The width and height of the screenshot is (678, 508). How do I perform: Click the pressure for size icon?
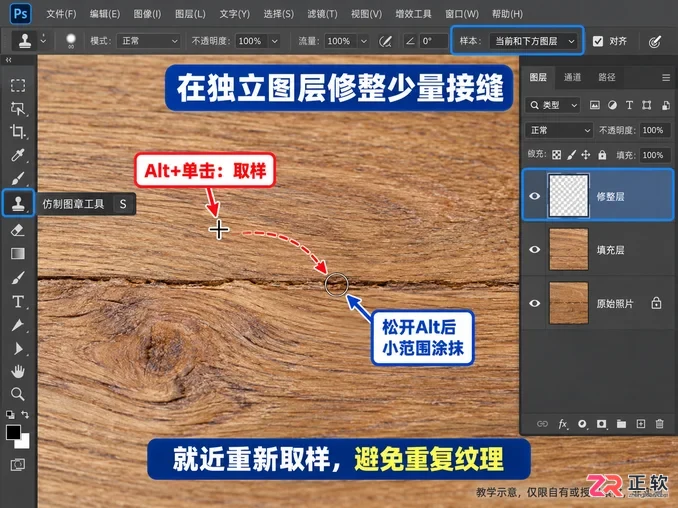655,41
